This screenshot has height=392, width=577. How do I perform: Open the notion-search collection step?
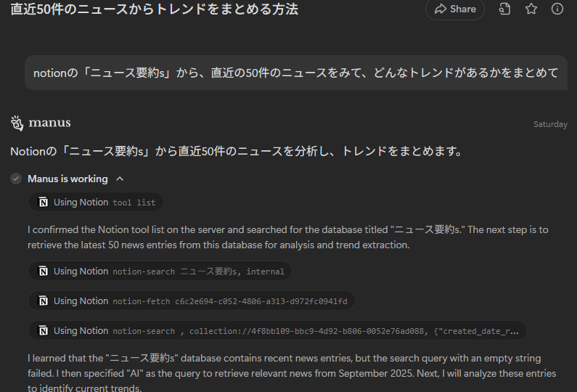pyautogui.click(x=277, y=331)
